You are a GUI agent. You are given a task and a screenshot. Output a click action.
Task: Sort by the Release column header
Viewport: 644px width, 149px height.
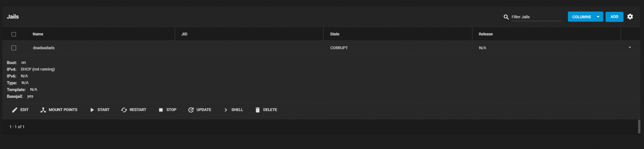pyautogui.click(x=486, y=34)
